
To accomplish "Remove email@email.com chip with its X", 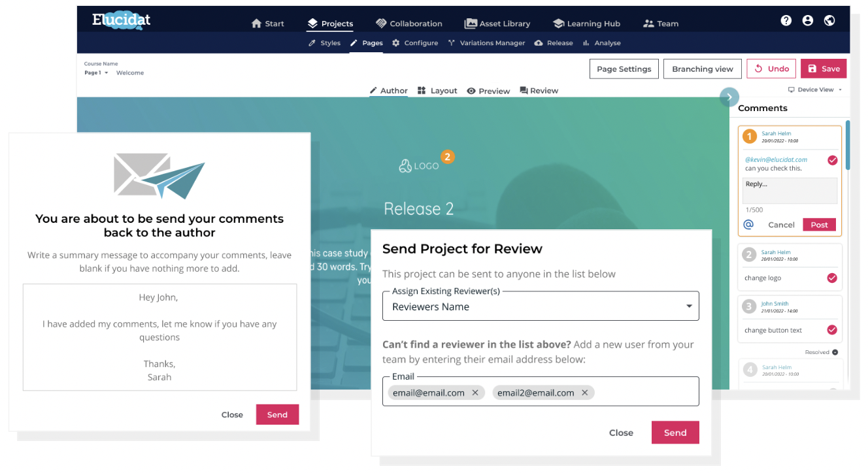I will [x=475, y=393].
